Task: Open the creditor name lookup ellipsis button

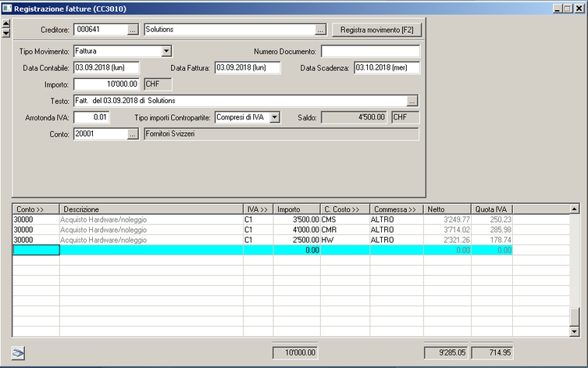Action: point(320,30)
